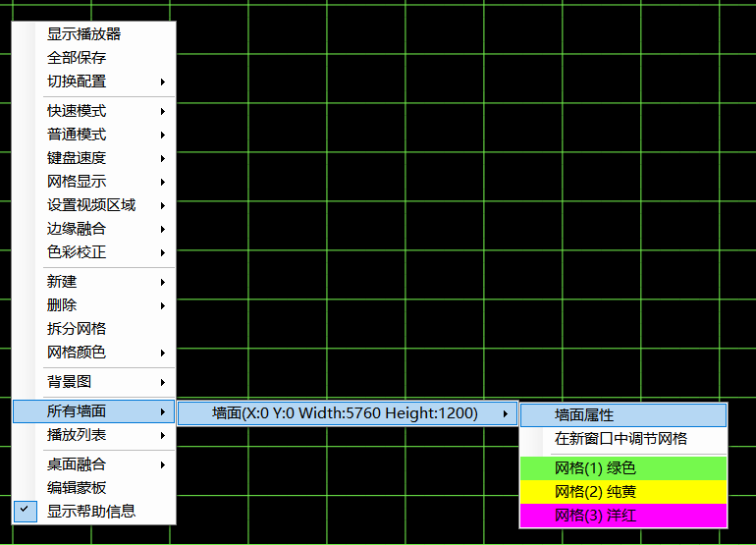The width and height of the screenshot is (756, 545).
Task: Choose 在新窗口中调节网格
Action: click(621, 439)
